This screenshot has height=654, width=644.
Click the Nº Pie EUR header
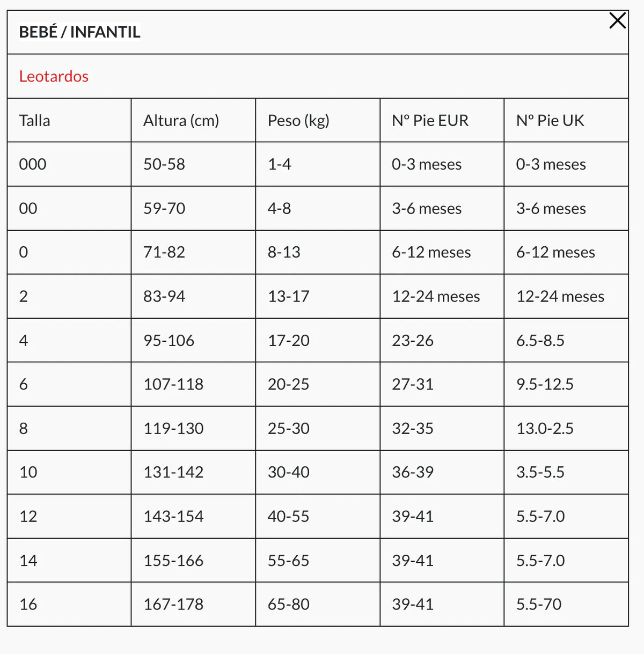430,121
